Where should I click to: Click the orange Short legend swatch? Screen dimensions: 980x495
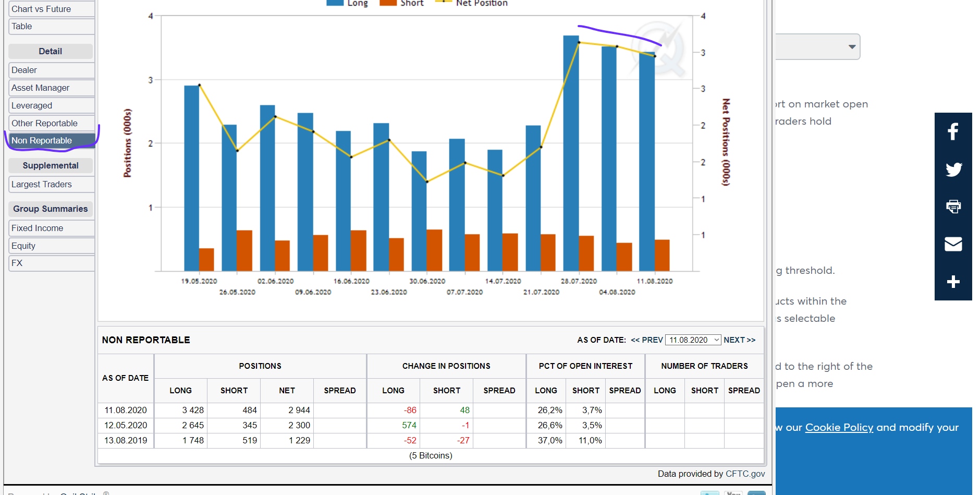(x=388, y=3)
